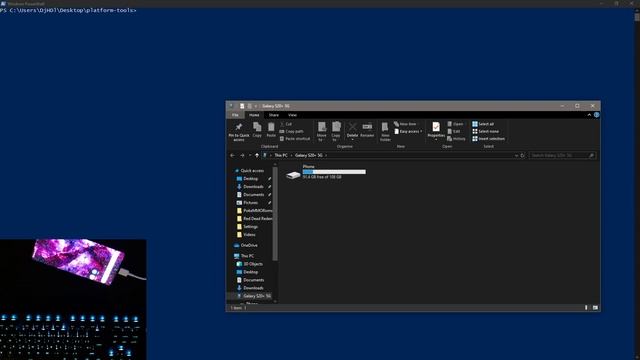Screen dimensions: 640x360
Task: Click Copy path in Clipboard group
Action: (x=291, y=131)
